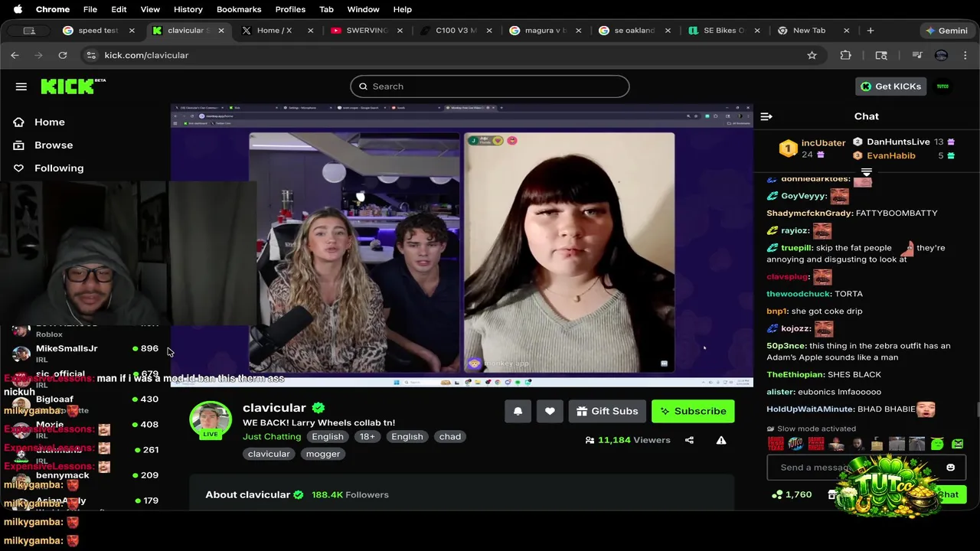Open Following in the Kick sidebar

click(x=59, y=168)
